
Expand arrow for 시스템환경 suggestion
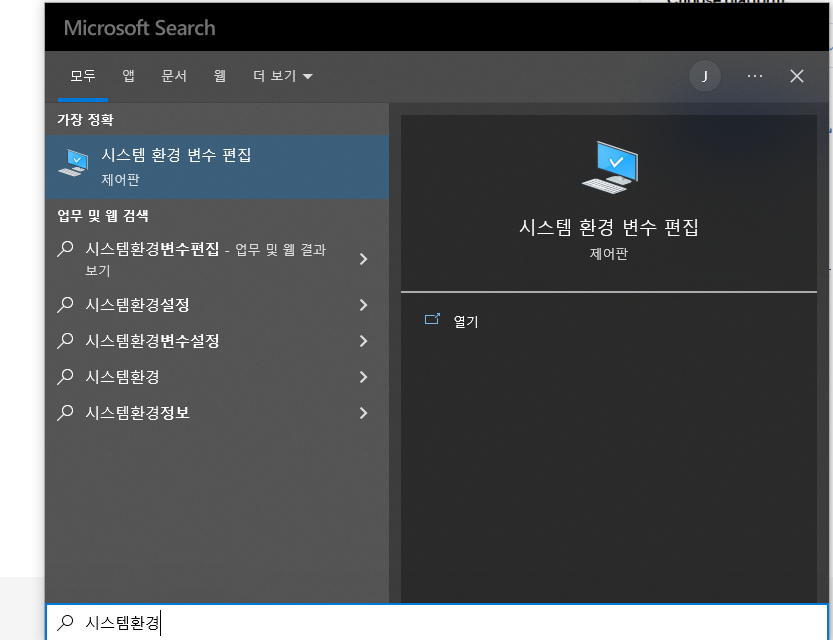(363, 377)
